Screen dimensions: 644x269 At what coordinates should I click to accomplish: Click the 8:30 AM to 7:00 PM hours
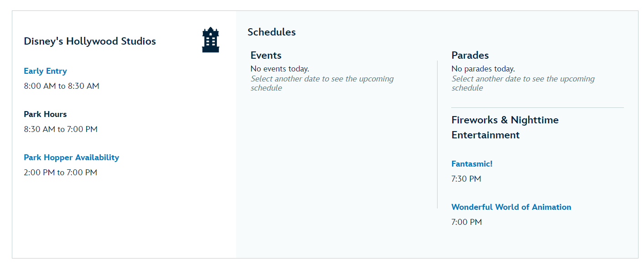(61, 129)
